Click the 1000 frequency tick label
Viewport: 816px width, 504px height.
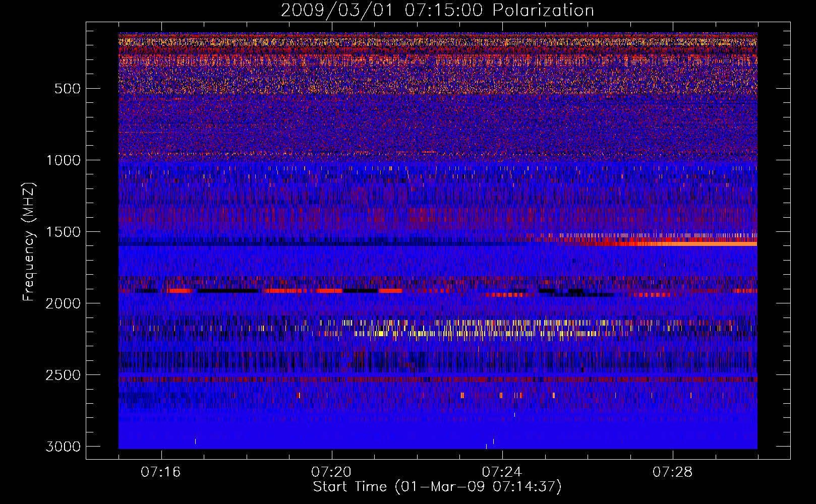point(63,160)
